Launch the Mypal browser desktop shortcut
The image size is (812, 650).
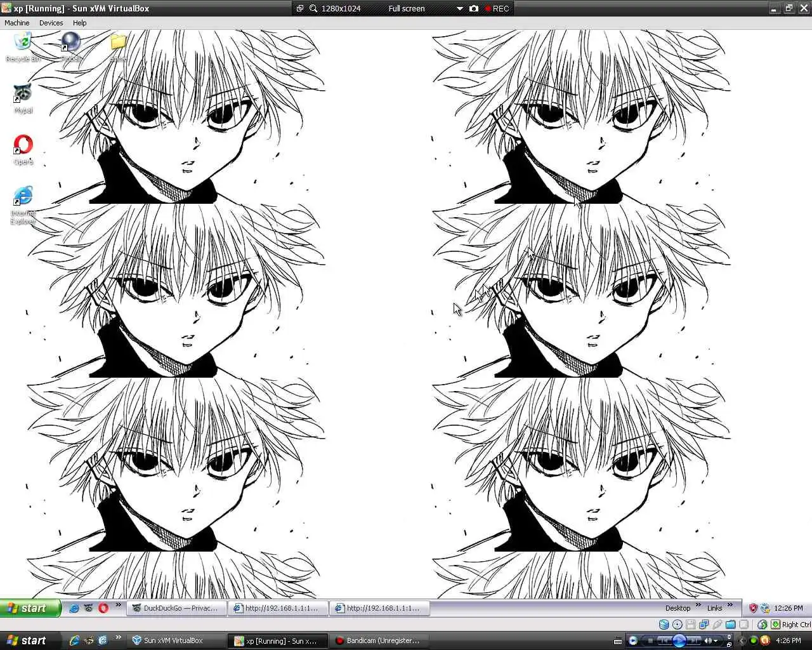click(x=23, y=98)
